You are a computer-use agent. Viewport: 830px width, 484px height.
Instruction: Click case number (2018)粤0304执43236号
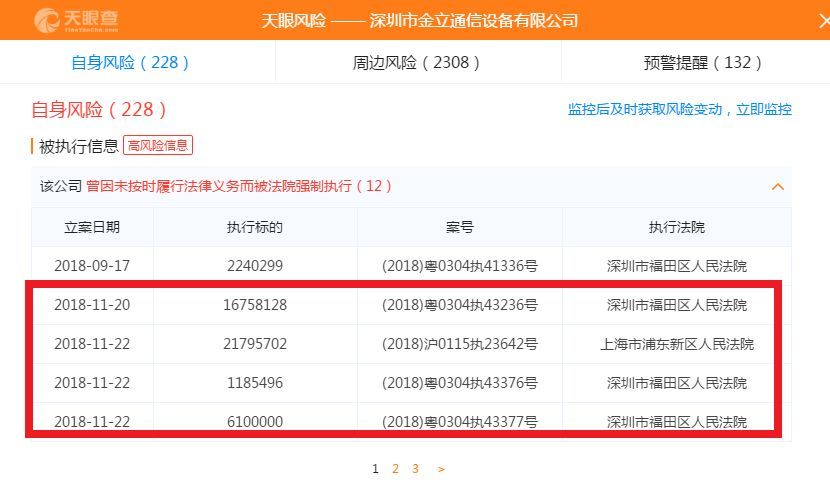(x=459, y=305)
